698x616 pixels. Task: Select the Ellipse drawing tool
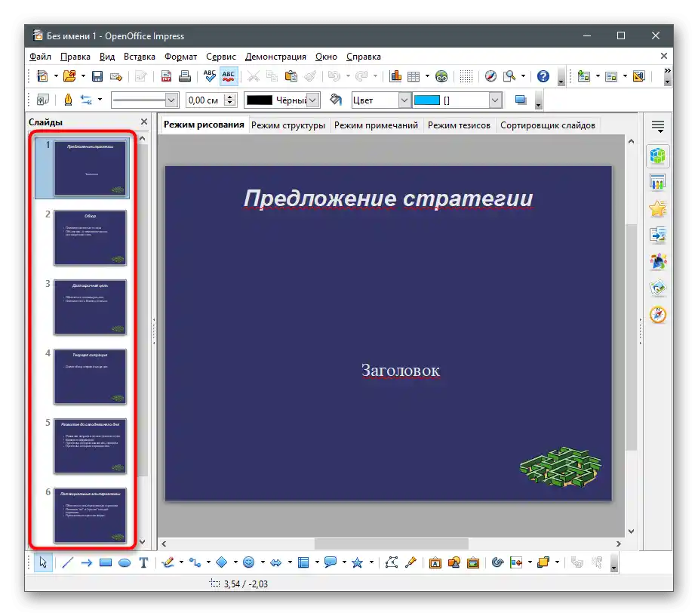tap(125, 562)
